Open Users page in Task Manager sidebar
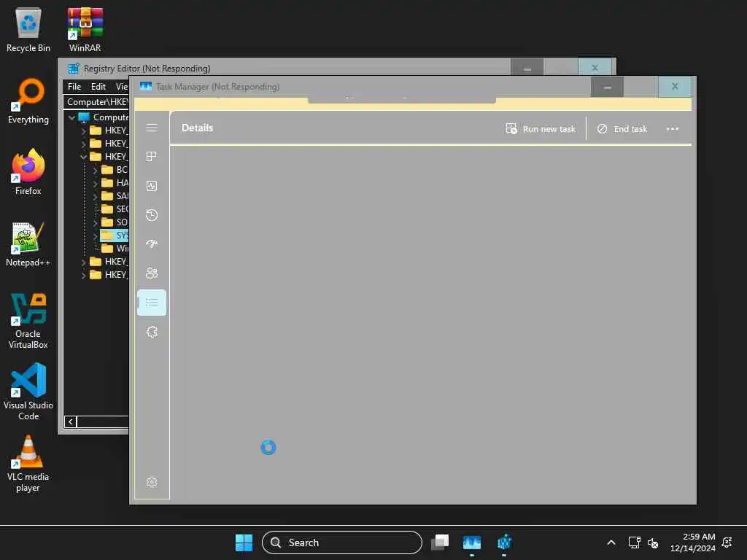The width and height of the screenshot is (747, 560). [152, 273]
